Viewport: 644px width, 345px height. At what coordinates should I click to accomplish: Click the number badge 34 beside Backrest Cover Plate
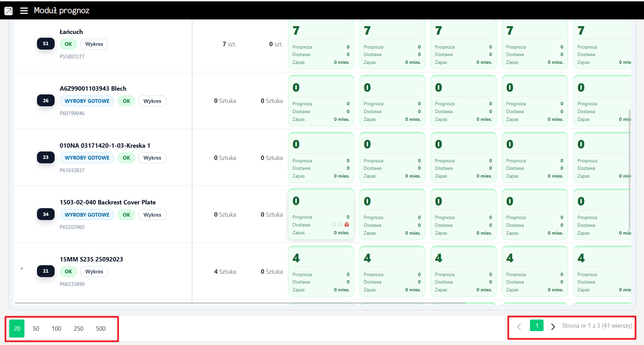[46, 214]
